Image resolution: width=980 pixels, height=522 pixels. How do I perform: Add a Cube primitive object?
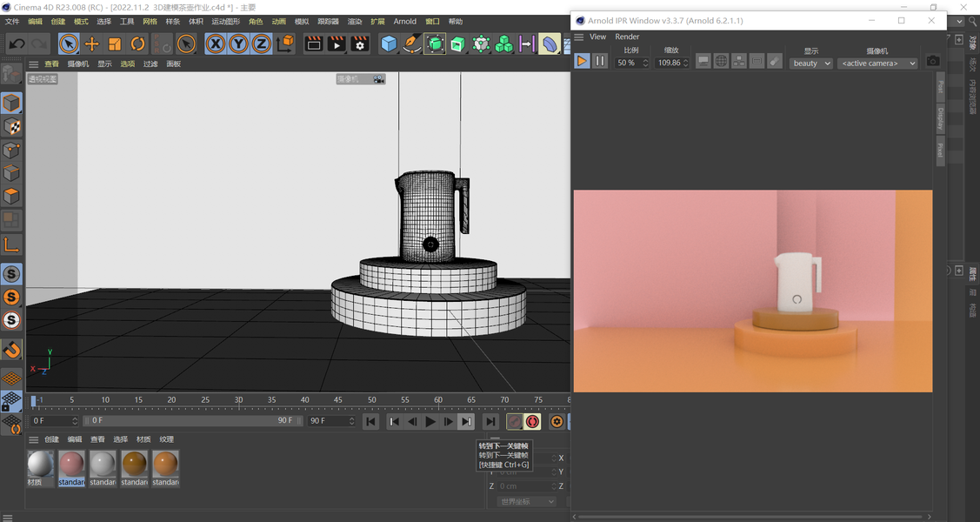click(x=389, y=43)
